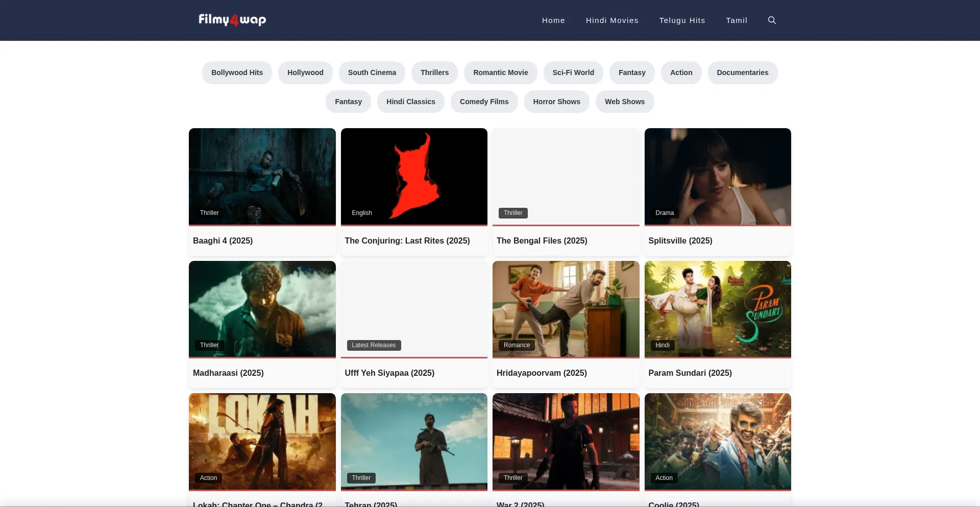The width and height of the screenshot is (980, 507).
Task: Select the Sci-Fi World category pill
Action: coord(573,73)
